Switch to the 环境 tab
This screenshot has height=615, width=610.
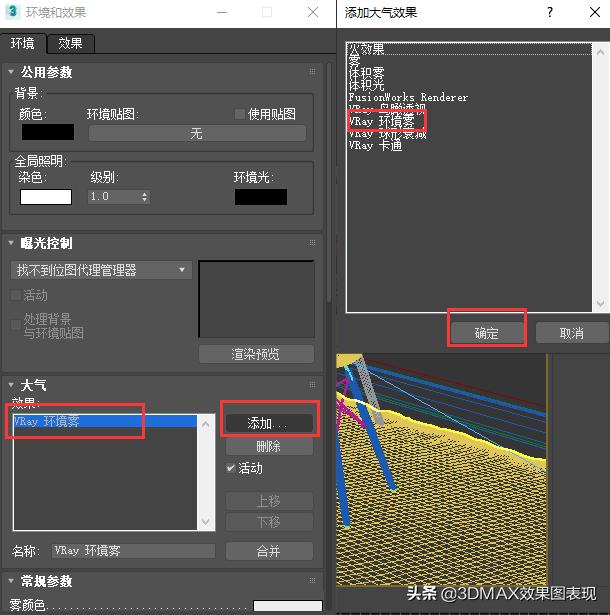23,43
